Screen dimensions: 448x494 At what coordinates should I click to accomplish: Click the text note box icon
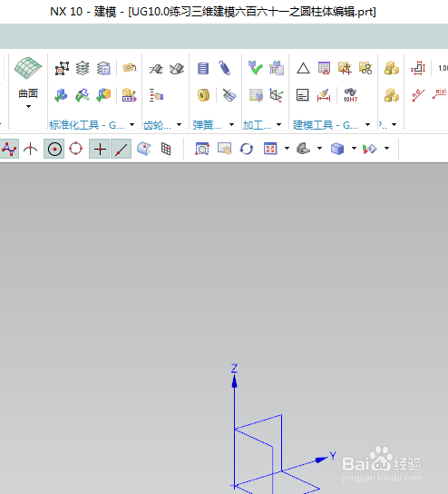(303, 95)
